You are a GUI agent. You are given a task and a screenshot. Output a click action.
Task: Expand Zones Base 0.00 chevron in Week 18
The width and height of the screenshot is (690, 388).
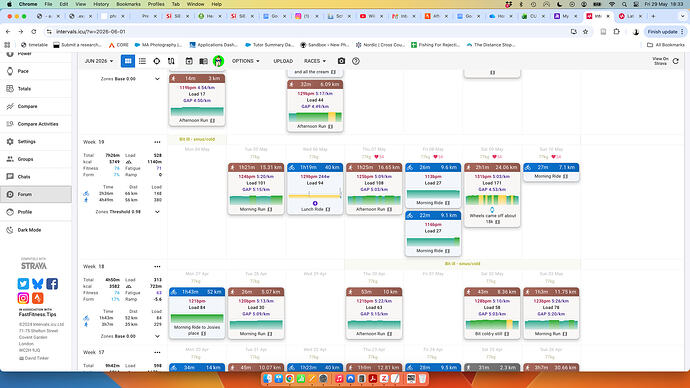click(157, 336)
